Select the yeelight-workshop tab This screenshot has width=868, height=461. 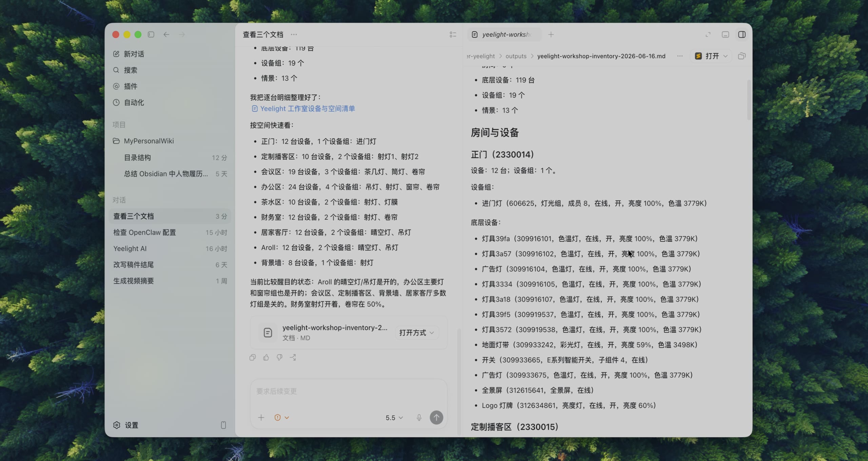coord(504,35)
